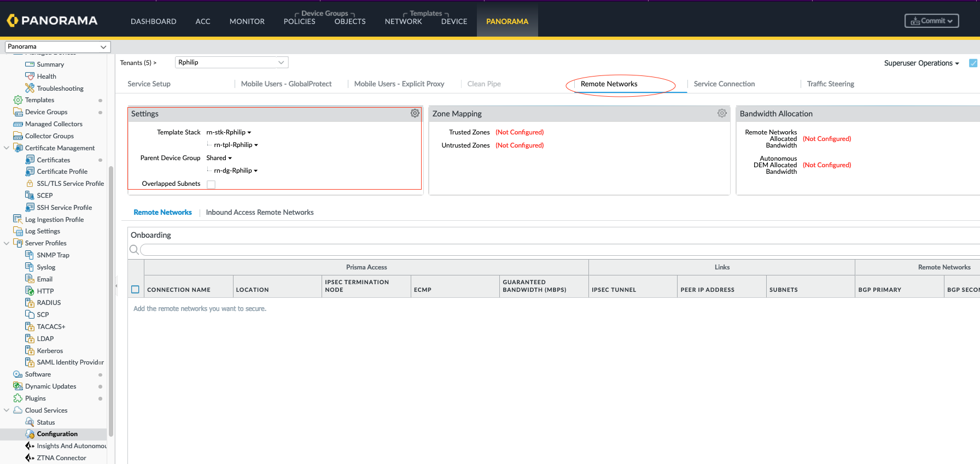This screenshot has height=464, width=980.
Task: Click the Onboarding search input field
Action: (x=558, y=250)
